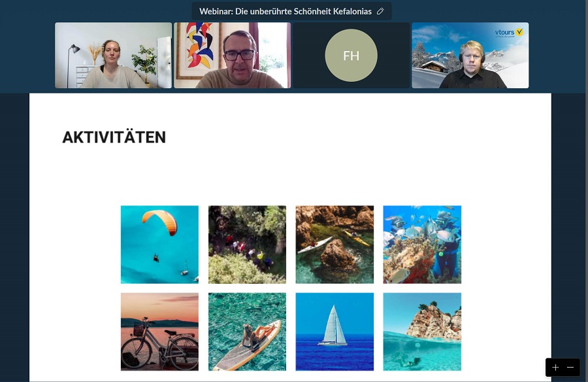Select the video tile of the man with glasses

click(x=233, y=55)
